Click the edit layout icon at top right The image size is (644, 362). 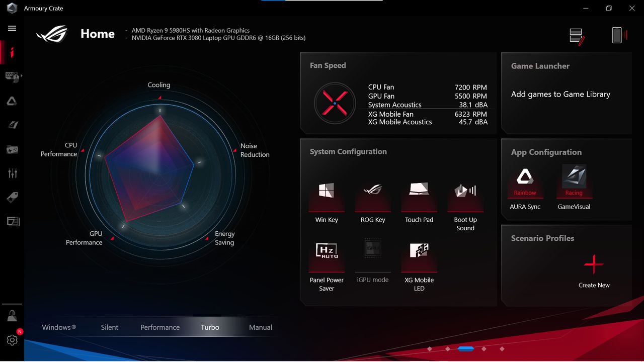(577, 36)
